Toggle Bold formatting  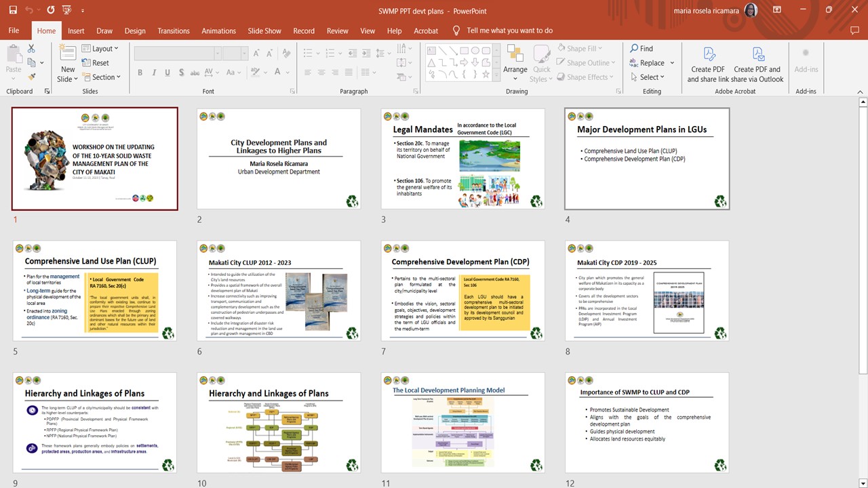[140, 73]
